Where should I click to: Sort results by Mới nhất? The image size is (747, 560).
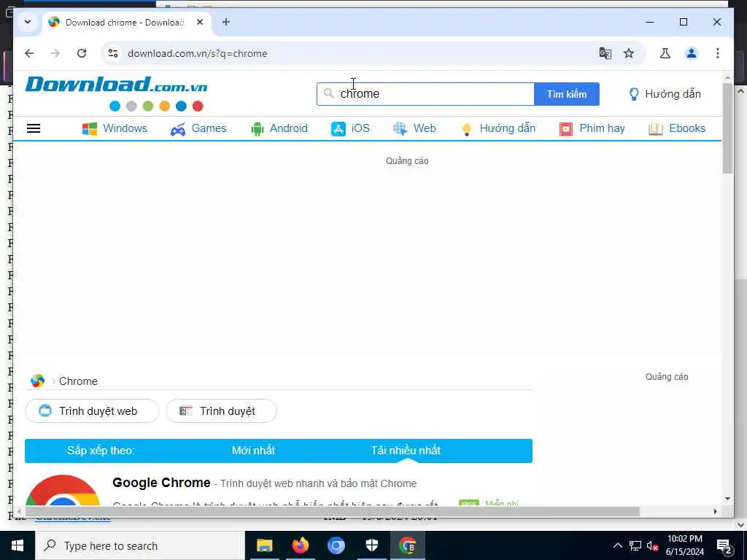tap(253, 451)
